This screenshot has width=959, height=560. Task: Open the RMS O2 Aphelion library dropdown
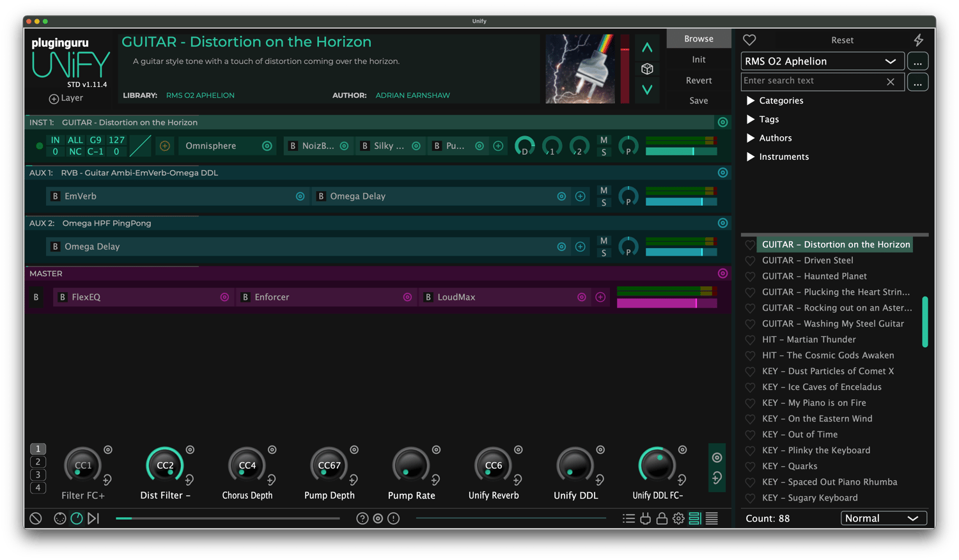[x=822, y=61]
